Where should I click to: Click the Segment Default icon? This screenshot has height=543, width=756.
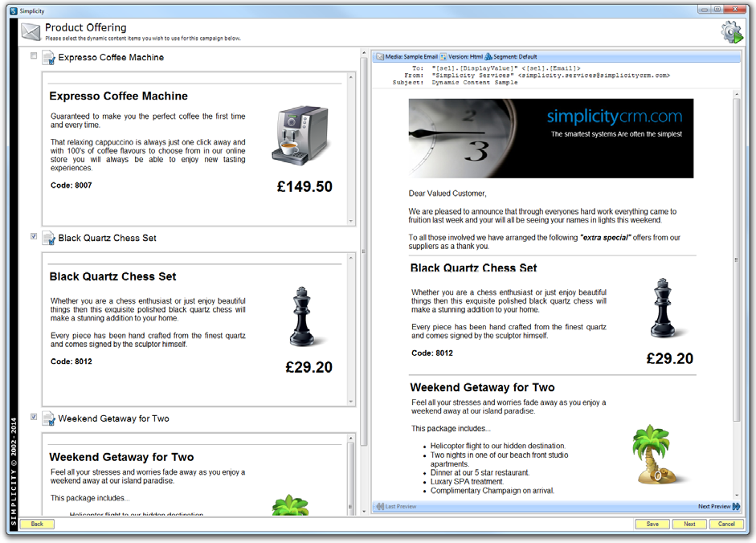tap(488, 57)
